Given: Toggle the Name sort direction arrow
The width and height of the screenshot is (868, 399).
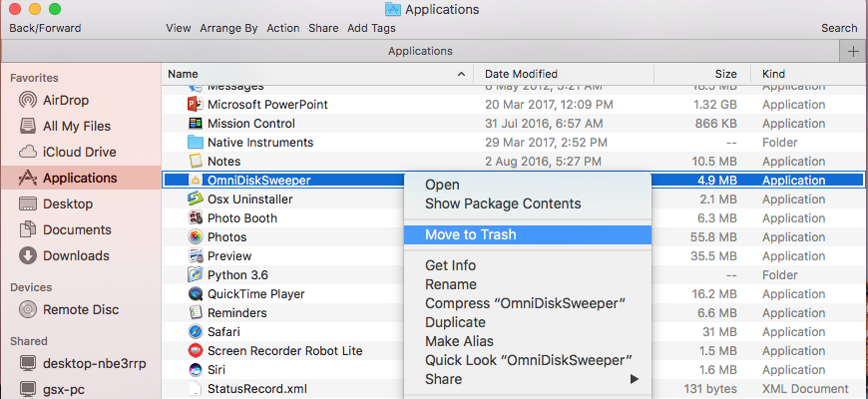Looking at the screenshot, I should pos(461,74).
